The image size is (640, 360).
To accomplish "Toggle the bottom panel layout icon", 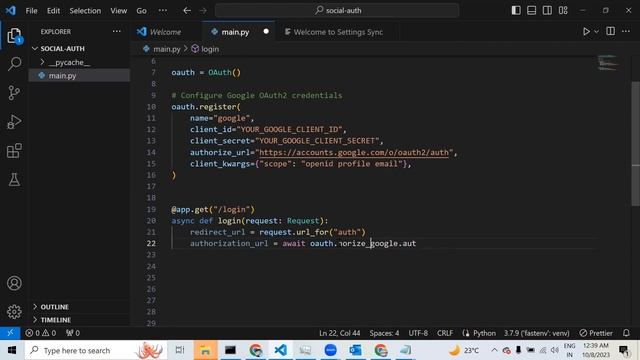I will click(531, 10).
